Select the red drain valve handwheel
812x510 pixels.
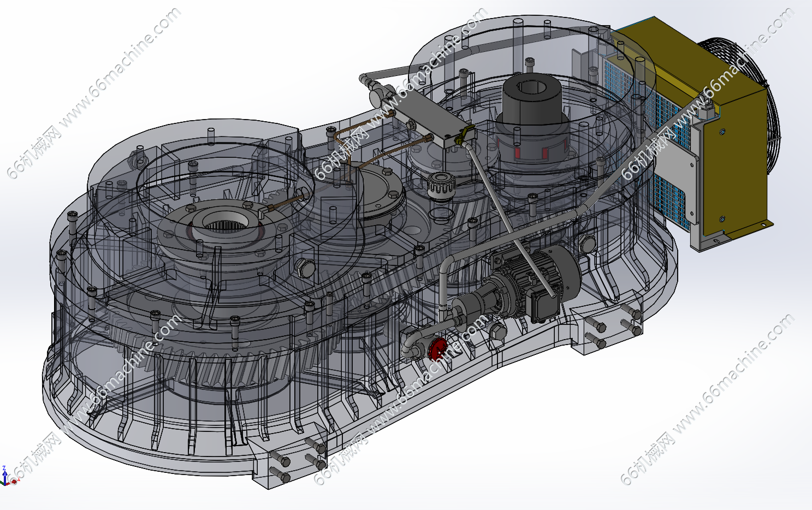pyautogui.click(x=437, y=348)
